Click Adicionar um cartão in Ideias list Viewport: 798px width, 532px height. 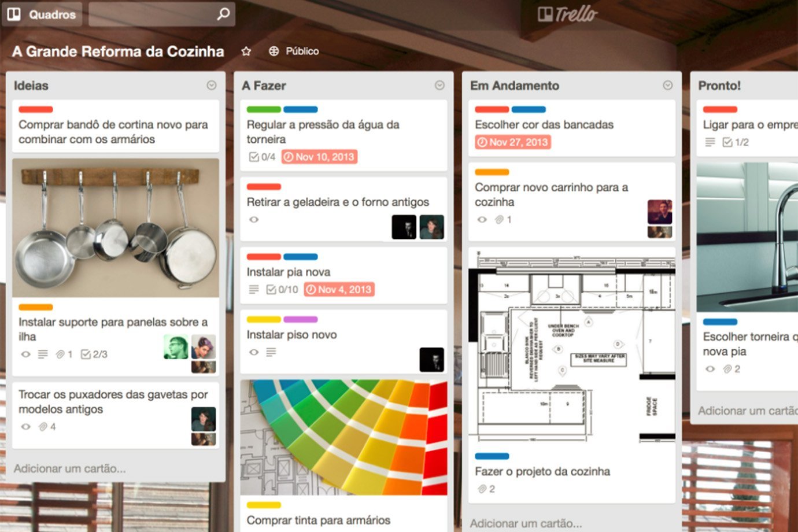(70, 468)
